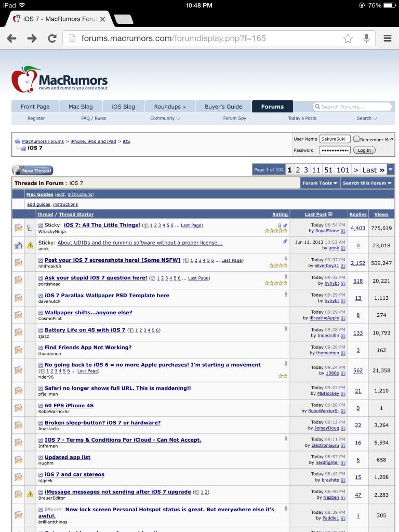Go to last post by silverboy31
The image size is (399, 532).
[343, 266]
